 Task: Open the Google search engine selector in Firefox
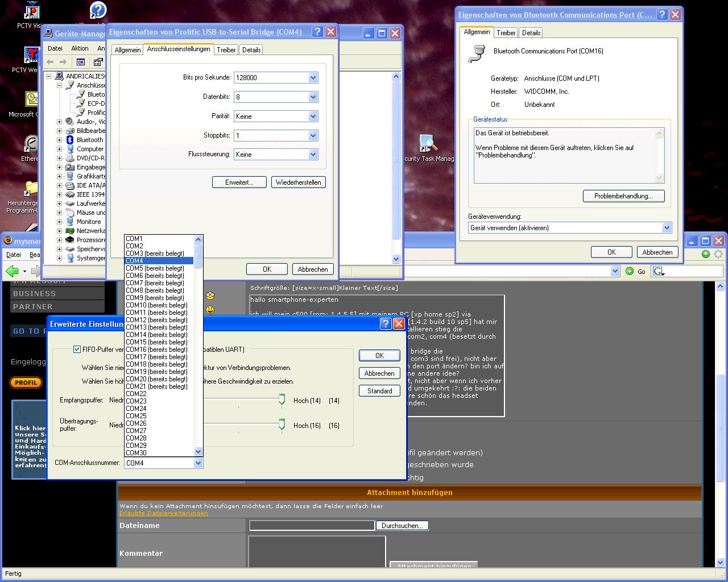pos(659,271)
